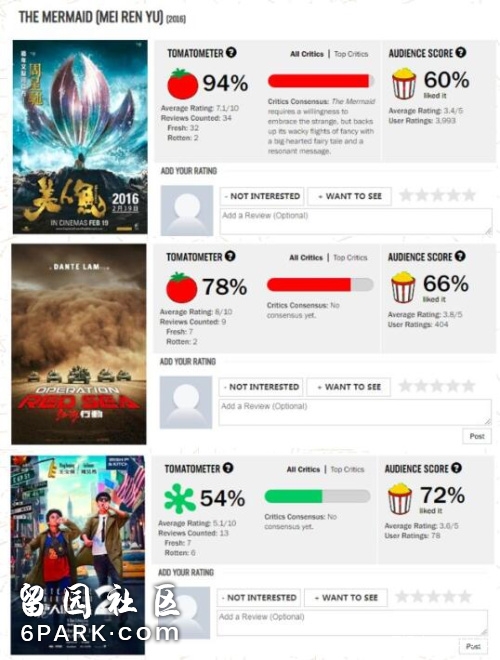Screen dimensions: 500x660
Task: Select All Critics tab for Operation Red Sea
Action: [306, 258]
